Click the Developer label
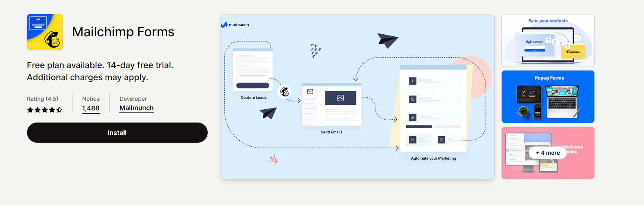This screenshot has width=644, height=212. point(133,99)
